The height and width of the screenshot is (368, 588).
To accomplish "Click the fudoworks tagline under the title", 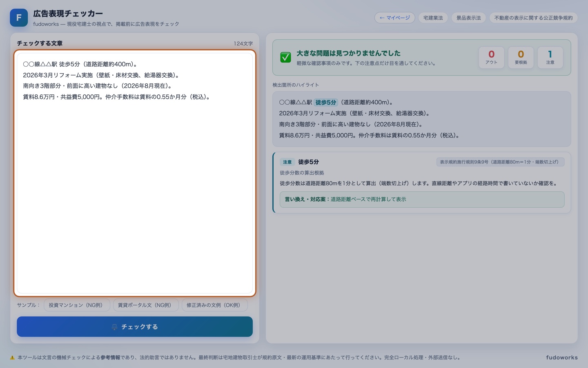I will [x=106, y=24].
